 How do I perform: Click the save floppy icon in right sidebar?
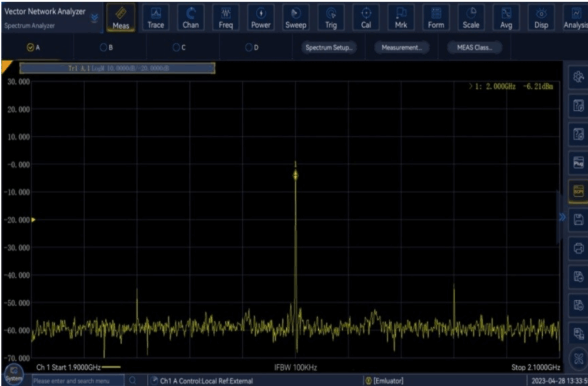[x=577, y=219]
